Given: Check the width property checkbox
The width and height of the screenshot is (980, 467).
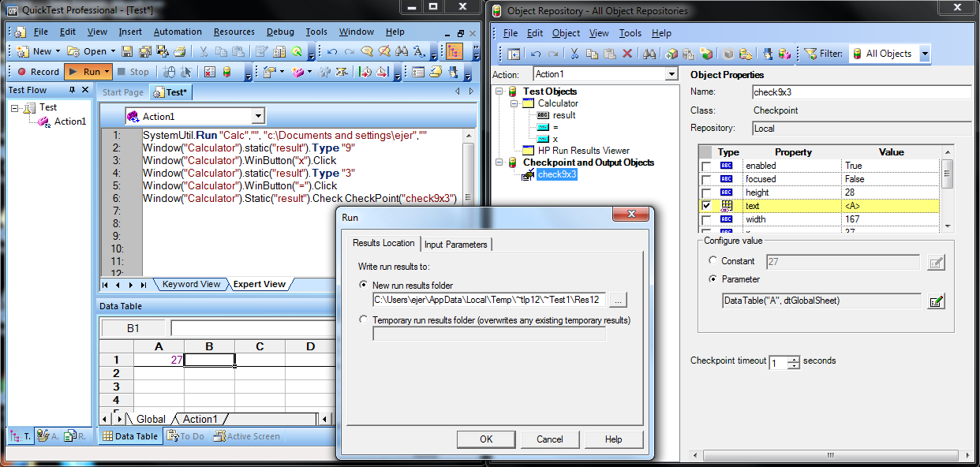Looking at the screenshot, I should tap(706, 219).
